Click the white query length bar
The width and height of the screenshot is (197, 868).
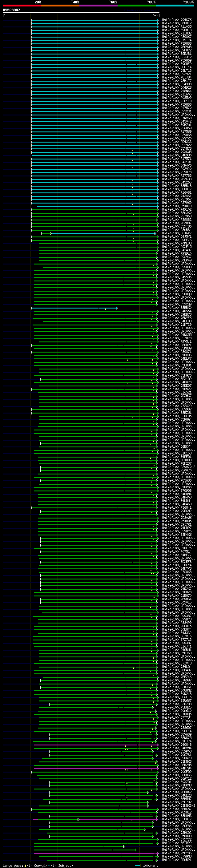click(81, 12)
